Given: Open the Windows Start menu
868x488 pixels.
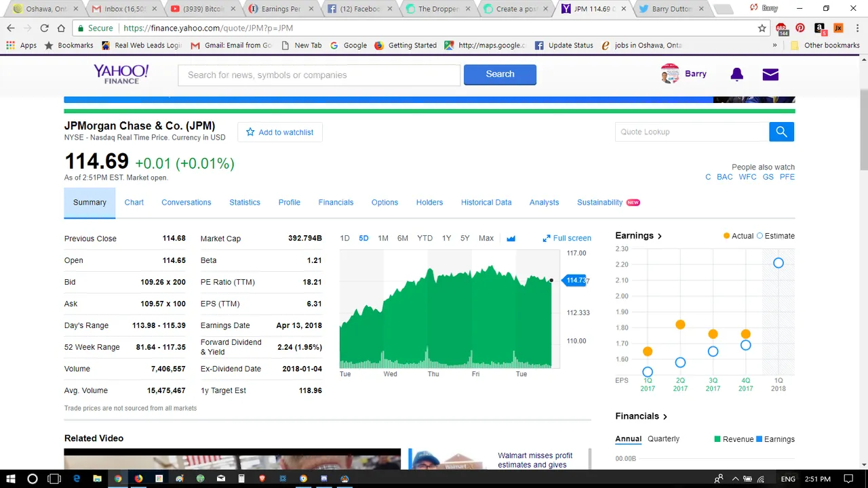Looking at the screenshot, I should 11,479.
